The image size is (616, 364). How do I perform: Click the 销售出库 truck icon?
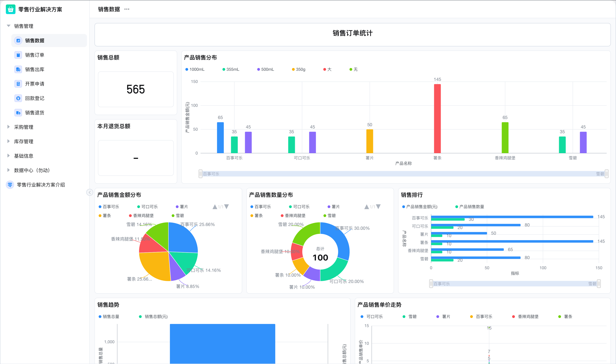[18, 69]
